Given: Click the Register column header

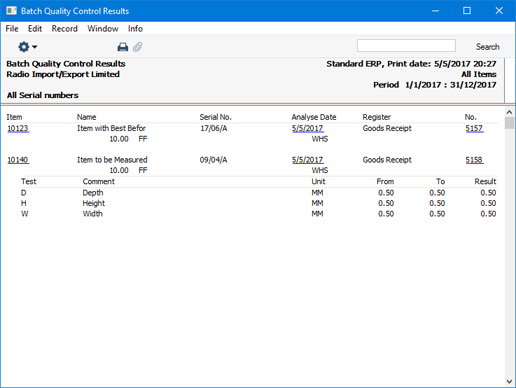Looking at the screenshot, I should click(377, 117).
